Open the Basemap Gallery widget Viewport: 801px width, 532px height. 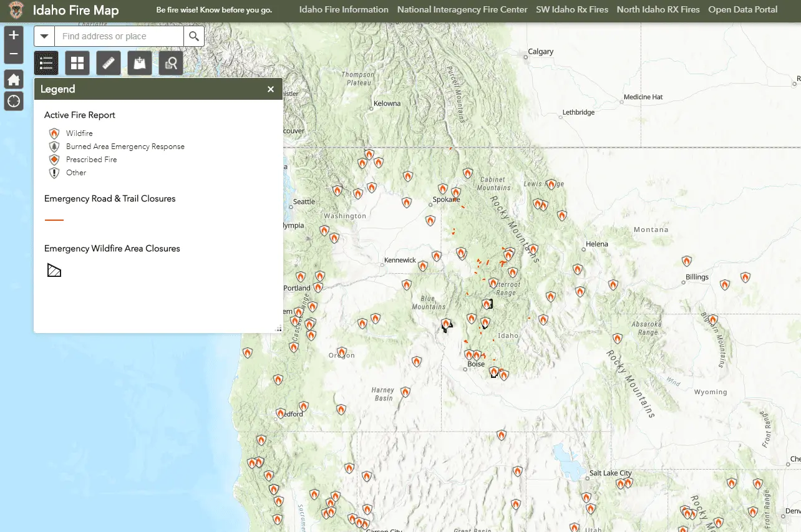[77, 63]
